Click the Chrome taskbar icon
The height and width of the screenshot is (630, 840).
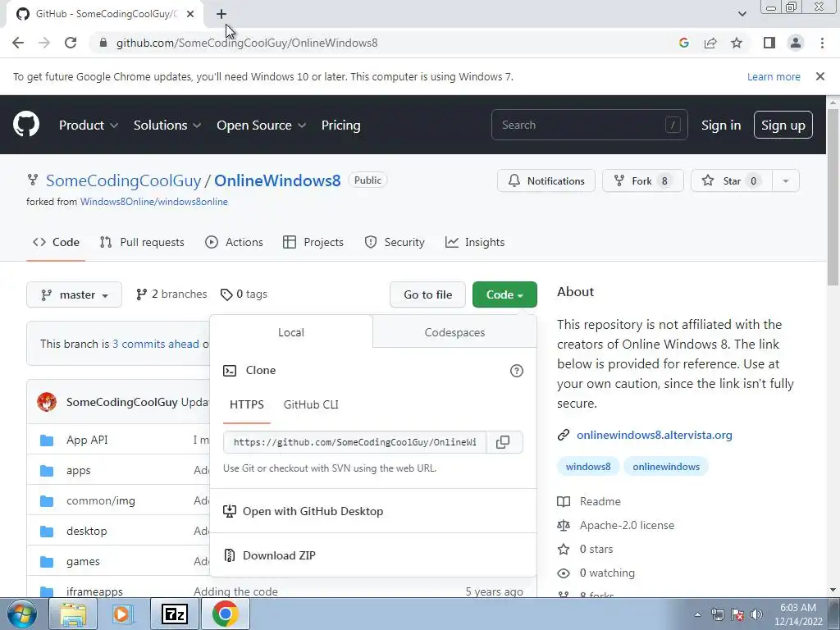226,614
